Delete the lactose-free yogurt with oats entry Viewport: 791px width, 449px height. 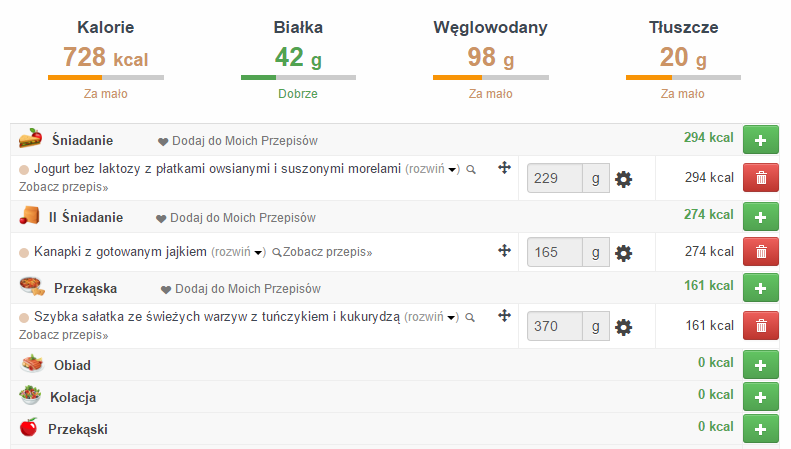tap(761, 178)
